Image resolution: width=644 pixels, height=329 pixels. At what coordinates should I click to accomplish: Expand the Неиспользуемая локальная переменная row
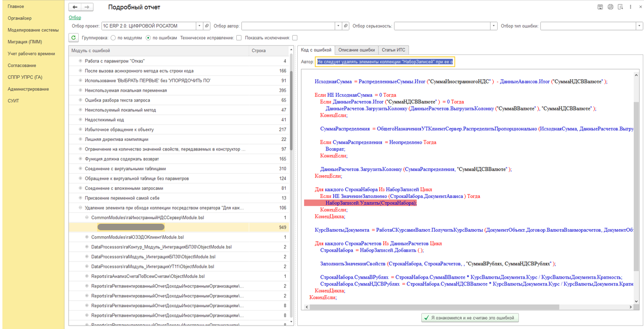point(80,90)
